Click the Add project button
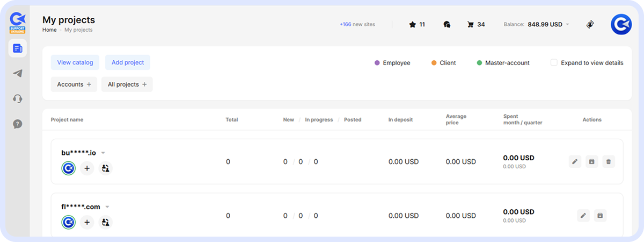The image size is (644, 242). click(x=128, y=62)
